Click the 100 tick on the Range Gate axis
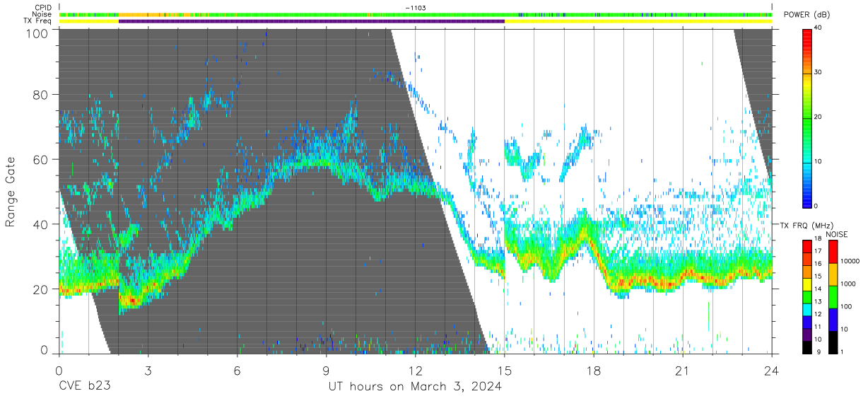This screenshot has width=868, height=401. pyautogui.click(x=35, y=33)
